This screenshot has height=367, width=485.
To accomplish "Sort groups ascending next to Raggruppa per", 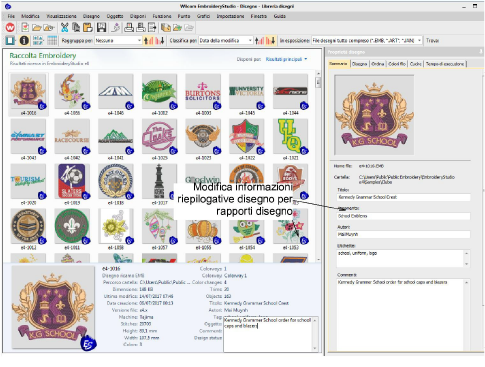I will point(148,40).
